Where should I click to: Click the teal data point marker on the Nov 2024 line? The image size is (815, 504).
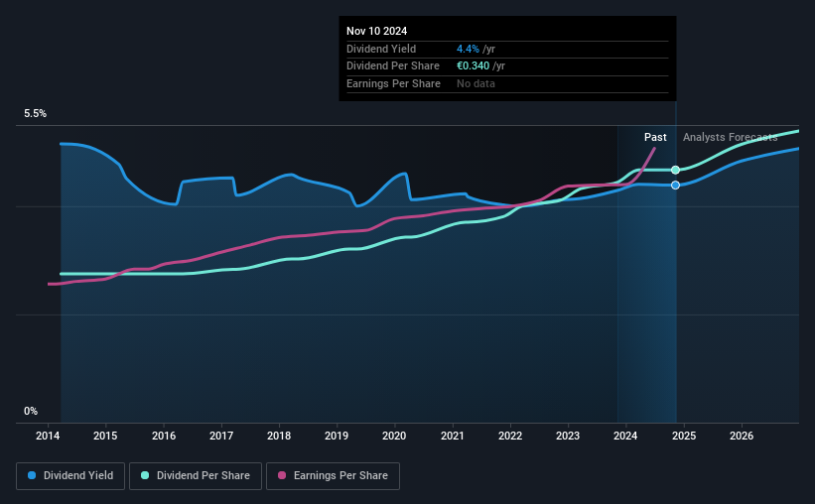click(675, 170)
